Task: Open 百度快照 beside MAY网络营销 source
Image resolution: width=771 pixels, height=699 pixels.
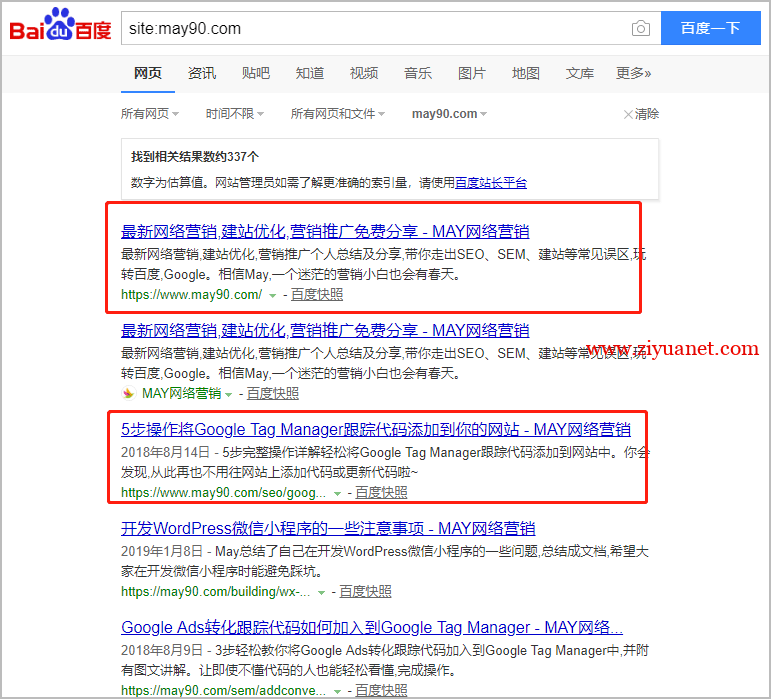Action: [x=273, y=393]
